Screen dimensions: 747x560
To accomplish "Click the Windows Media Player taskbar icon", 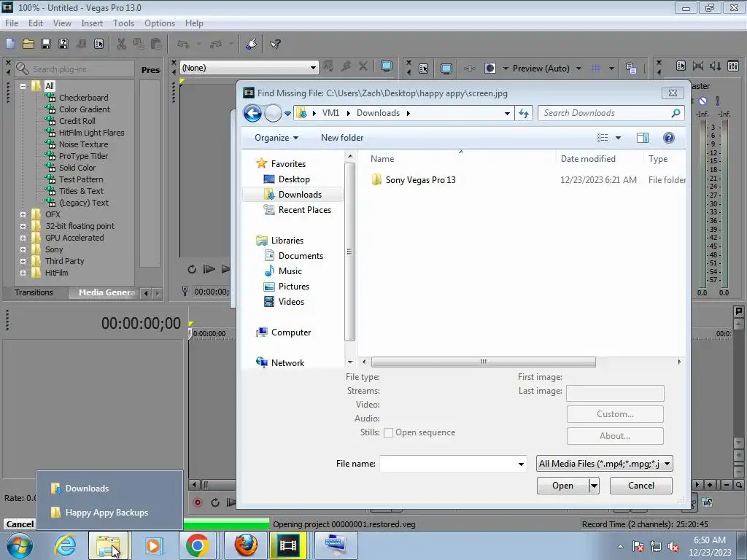I will tap(153, 545).
